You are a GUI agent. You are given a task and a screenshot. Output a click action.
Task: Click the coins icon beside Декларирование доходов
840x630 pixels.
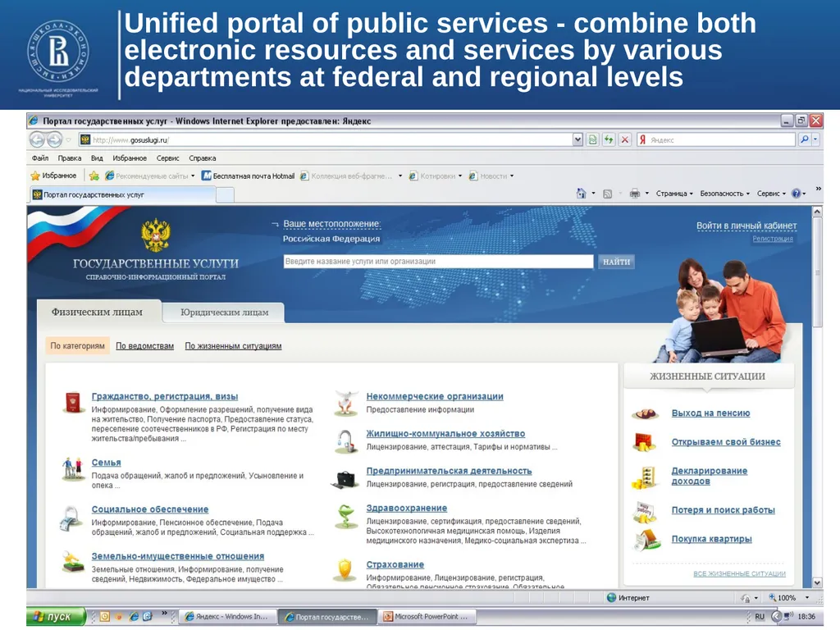pyautogui.click(x=644, y=477)
